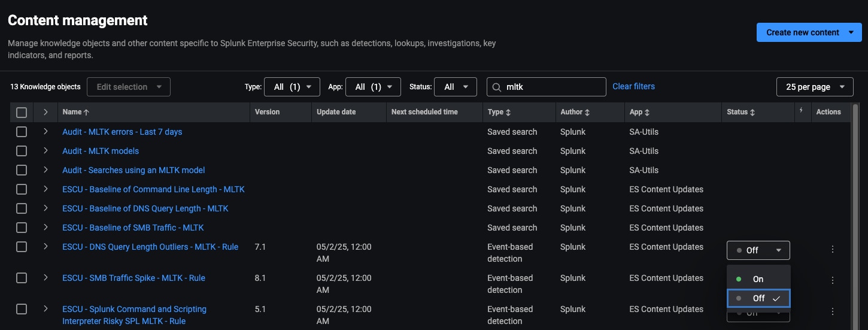Viewport: 868px width, 330px height.
Task: Check Splunk Command and Scripting Interpreter row
Action: pyautogui.click(x=22, y=309)
